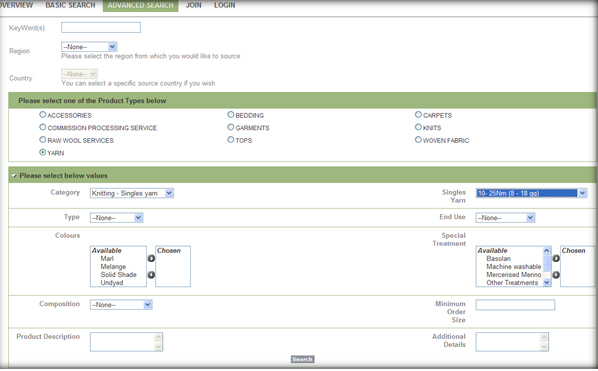Screen dimensions: 598x371
Task: Open the LOGIN tab
Action: (x=225, y=5)
